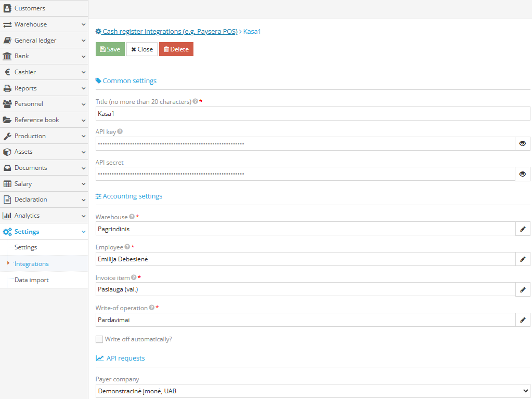Show the hidden API secret
Image resolution: width=532 pixels, height=399 pixels.
coord(522,174)
